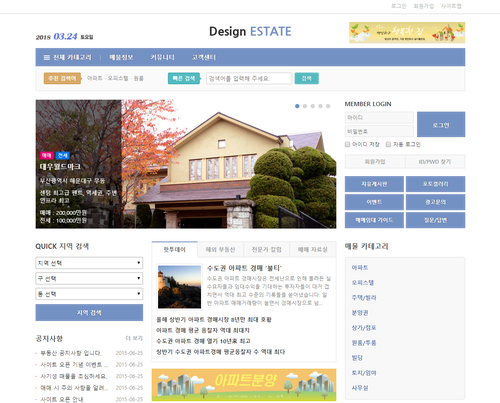The height and width of the screenshot is (403, 500).
Task: Open the 사이트 오픈 기념 이벤트 notice
Action: pos(74,365)
